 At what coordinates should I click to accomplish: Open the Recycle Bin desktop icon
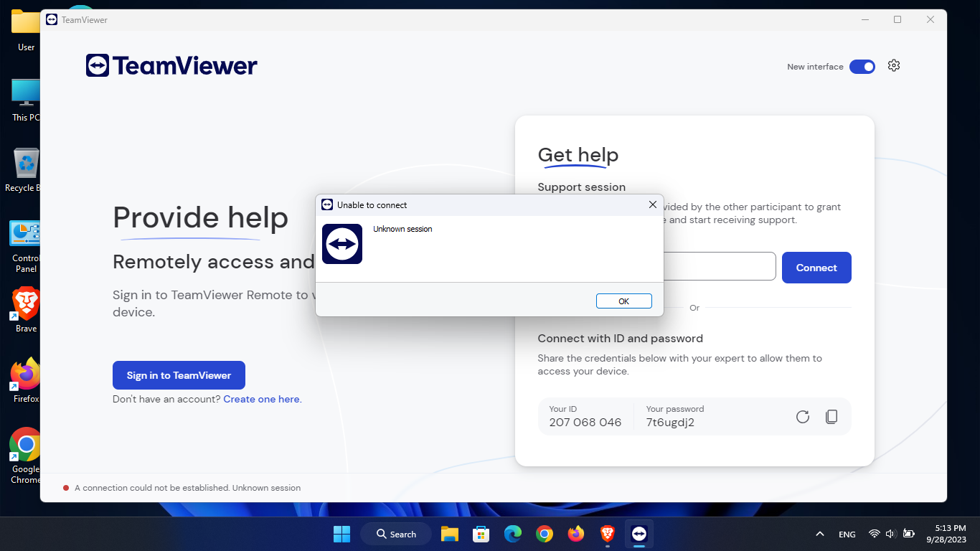(x=25, y=164)
